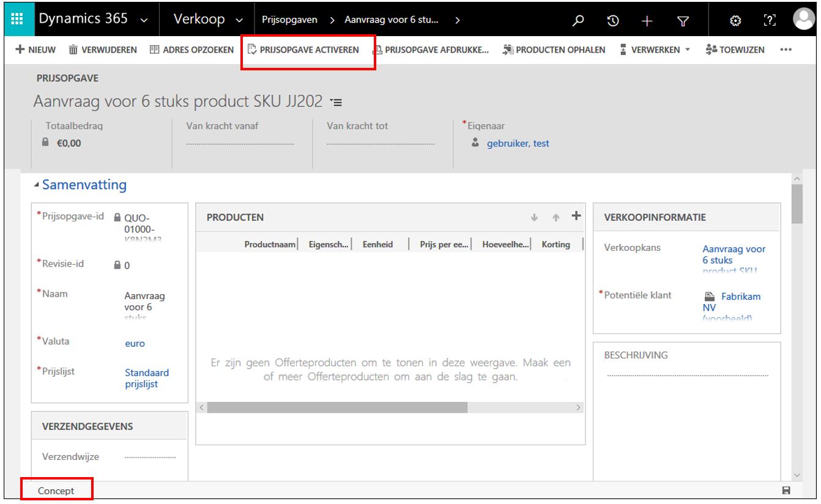Viewport: 821px width, 504px height.
Task: Open the settings gear icon
Action: 735,20
